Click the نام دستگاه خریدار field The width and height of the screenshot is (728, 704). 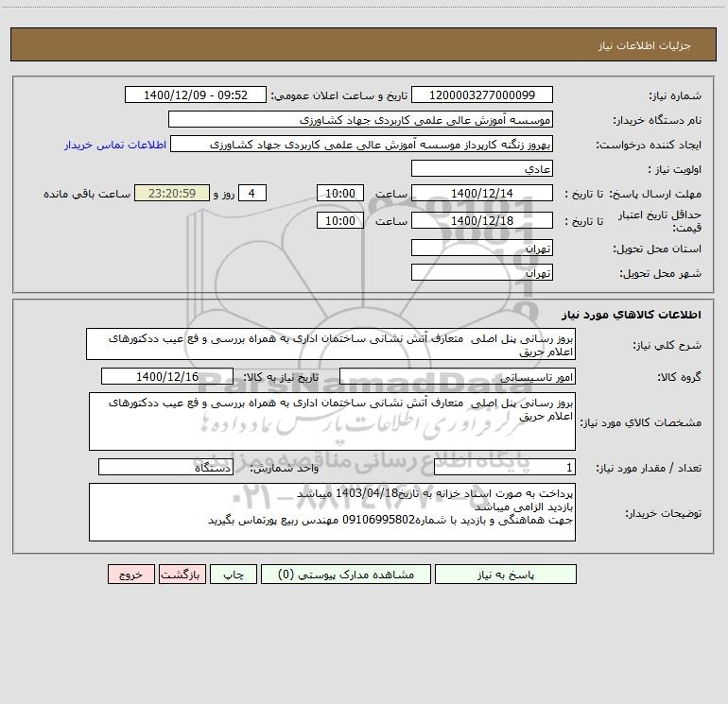[360, 119]
